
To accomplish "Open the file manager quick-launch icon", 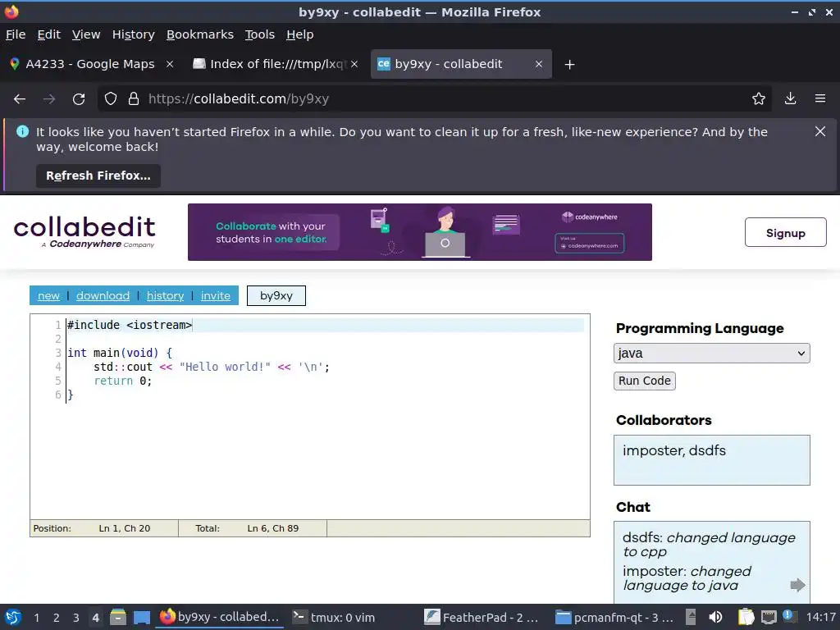I will [x=118, y=617].
